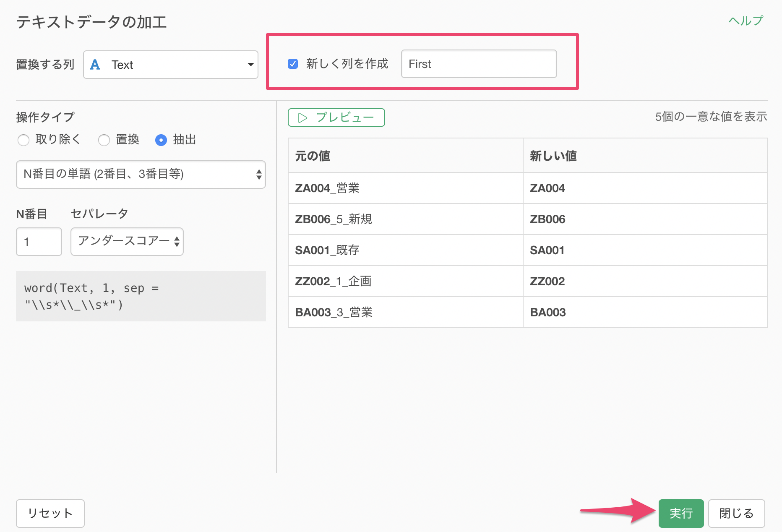Select the 抽出 radio button
782x532 pixels.
coord(161,140)
